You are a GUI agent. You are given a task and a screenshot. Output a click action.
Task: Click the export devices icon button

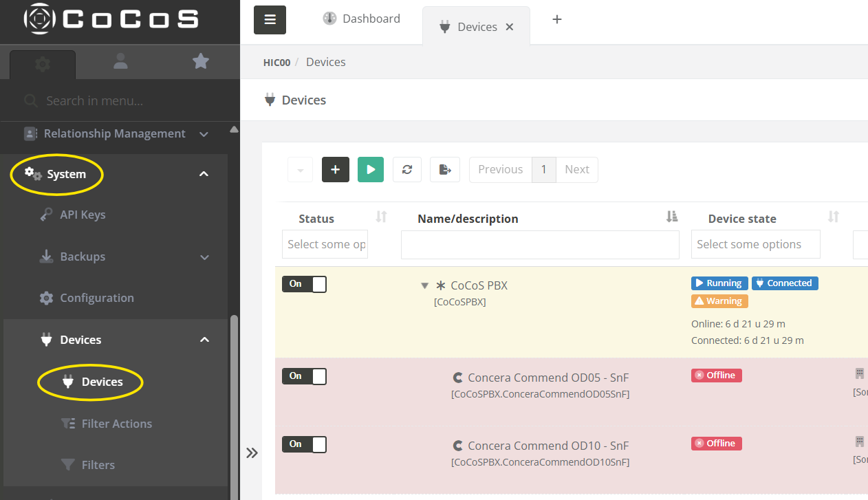tap(444, 170)
